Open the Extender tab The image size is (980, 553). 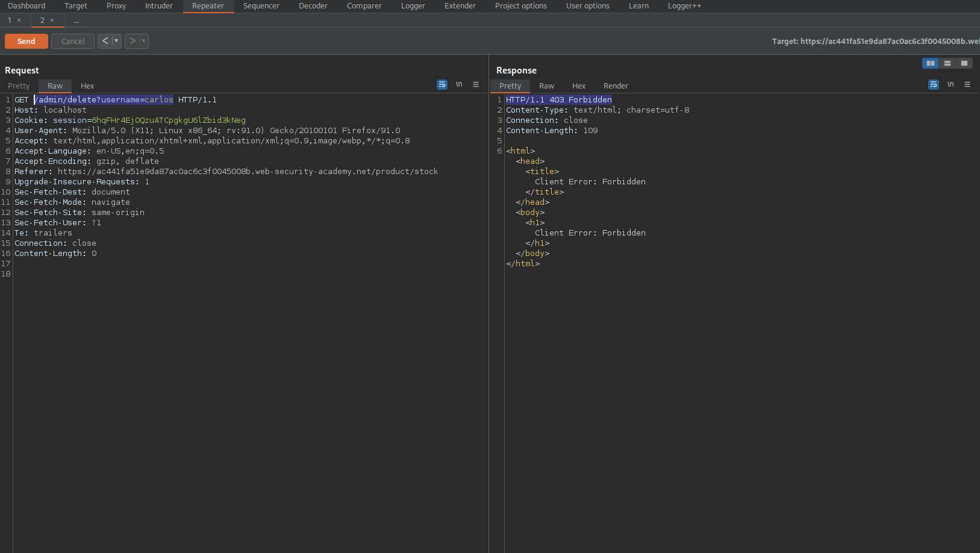(x=460, y=6)
